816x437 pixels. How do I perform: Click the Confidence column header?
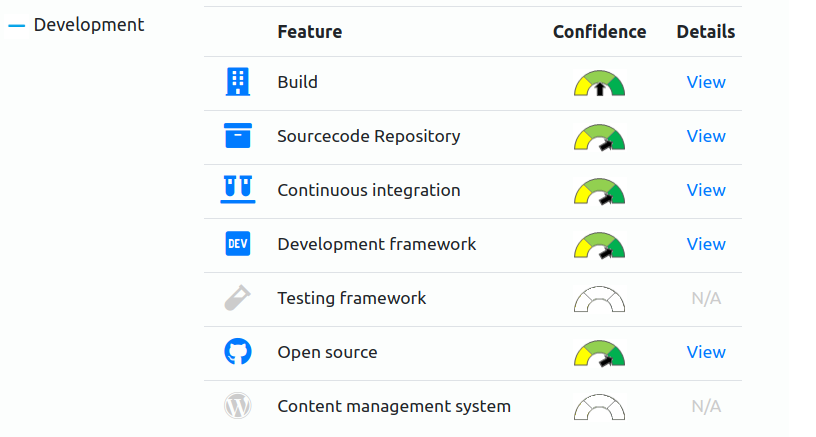tap(600, 32)
